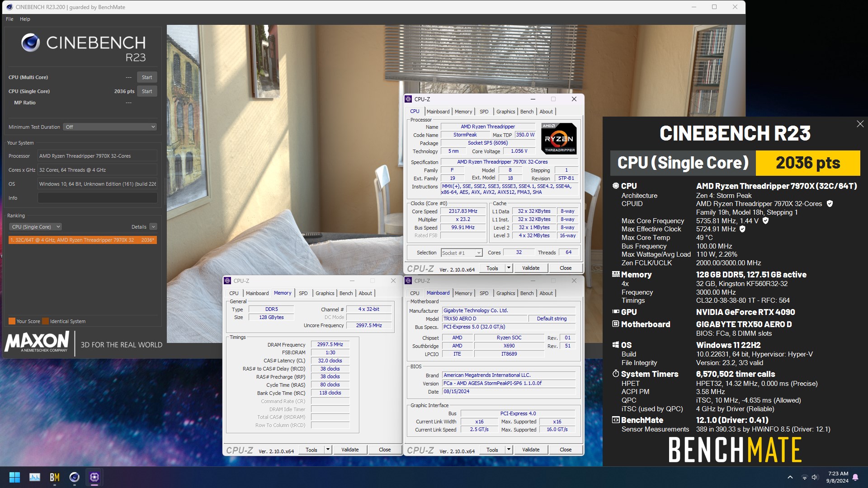This screenshot has width=868, height=488.
Task: Open the photo viewer taskbar icon
Action: [35, 477]
